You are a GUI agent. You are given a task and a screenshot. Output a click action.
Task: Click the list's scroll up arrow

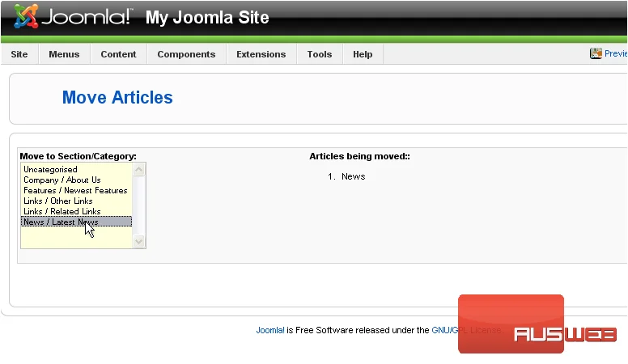coord(138,169)
